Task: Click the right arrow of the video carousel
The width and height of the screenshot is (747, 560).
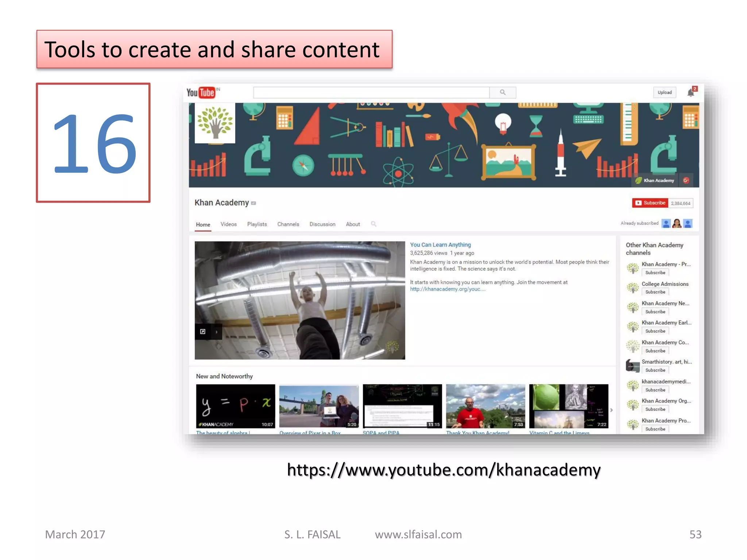Action: tap(611, 410)
